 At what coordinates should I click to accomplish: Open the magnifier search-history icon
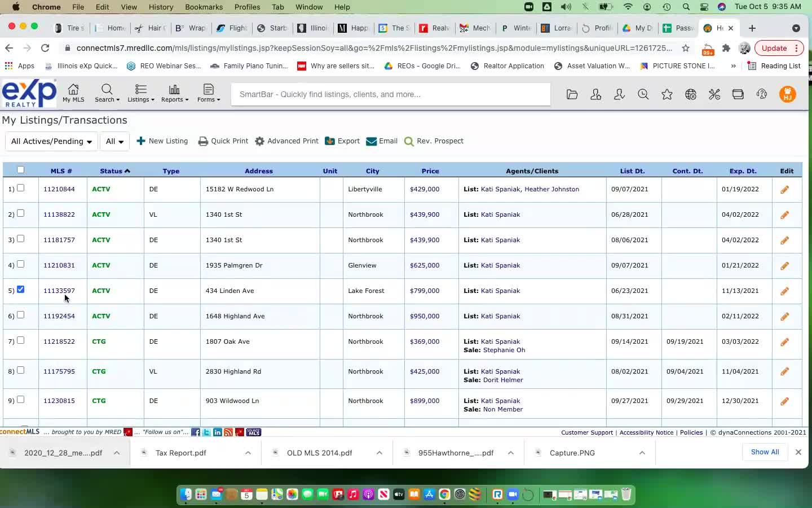(643, 94)
